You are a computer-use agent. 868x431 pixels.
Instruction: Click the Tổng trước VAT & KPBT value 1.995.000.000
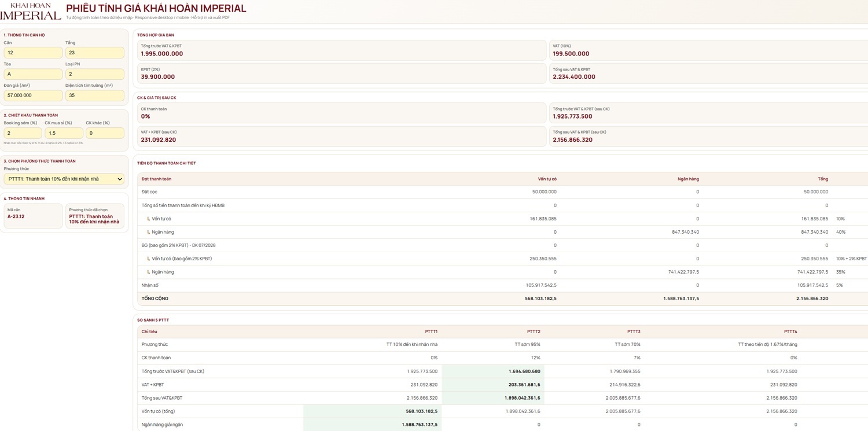pyautogui.click(x=162, y=54)
